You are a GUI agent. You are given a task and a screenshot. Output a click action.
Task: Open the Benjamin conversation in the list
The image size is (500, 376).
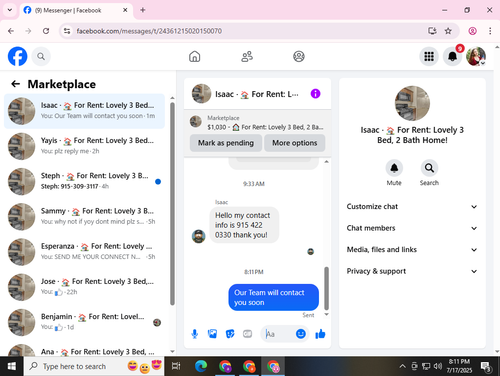(x=84, y=322)
